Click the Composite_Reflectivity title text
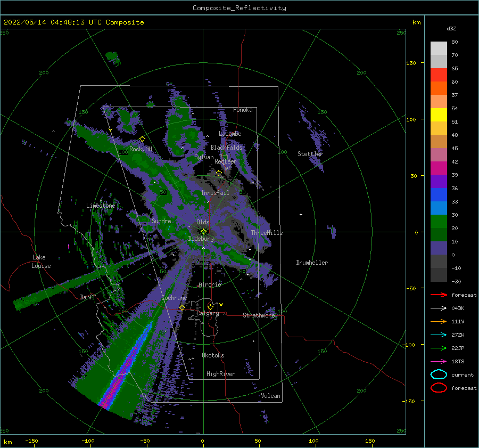The image size is (479, 448). tap(240, 8)
